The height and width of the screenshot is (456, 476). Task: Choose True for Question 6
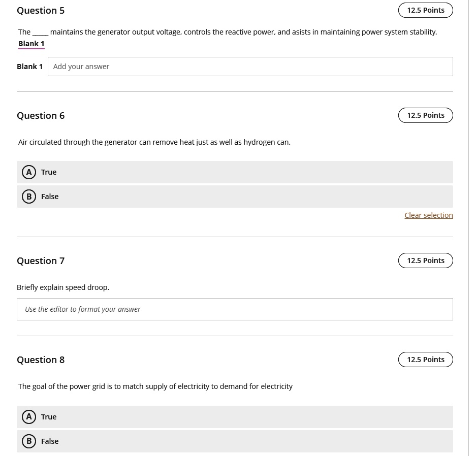click(235, 172)
